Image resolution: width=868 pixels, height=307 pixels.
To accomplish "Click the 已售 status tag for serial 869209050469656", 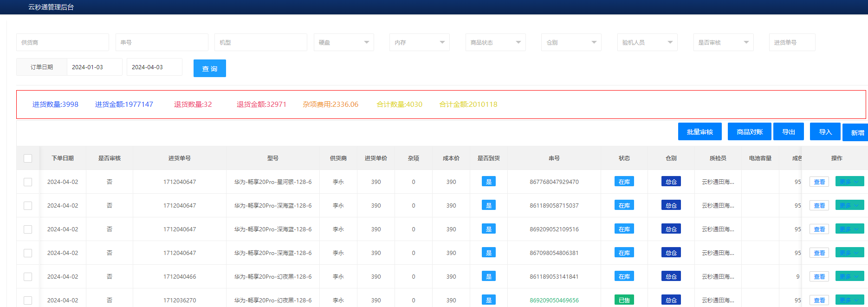I will tap(624, 300).
